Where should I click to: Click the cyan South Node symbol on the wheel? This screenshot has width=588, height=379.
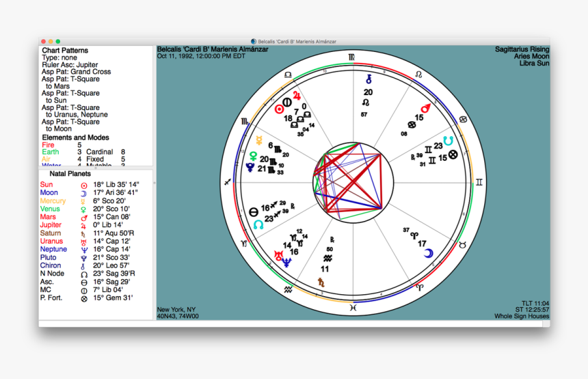point(448,141)
